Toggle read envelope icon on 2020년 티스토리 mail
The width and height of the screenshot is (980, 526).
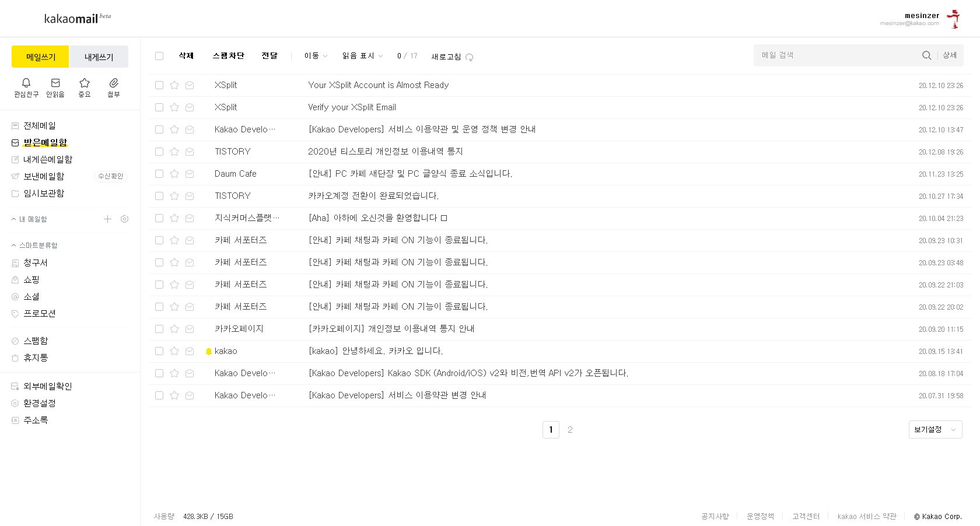[x=190, y=152]
